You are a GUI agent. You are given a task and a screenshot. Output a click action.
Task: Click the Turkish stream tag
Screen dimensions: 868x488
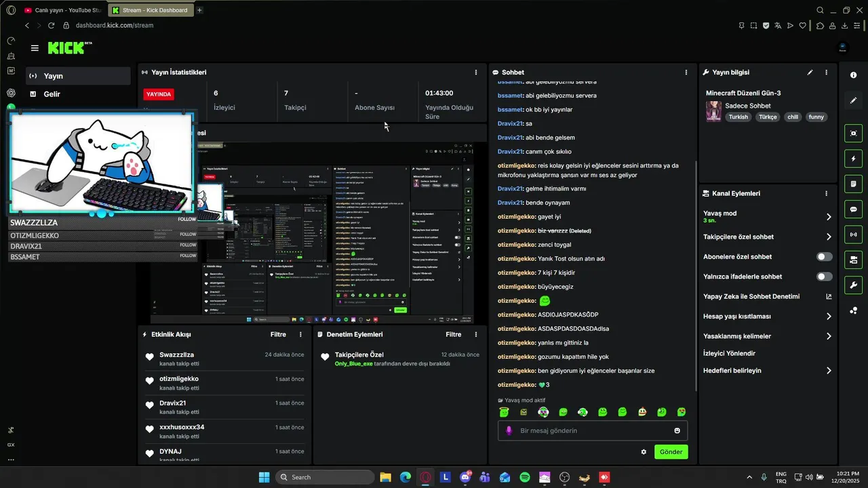(738, 117)
